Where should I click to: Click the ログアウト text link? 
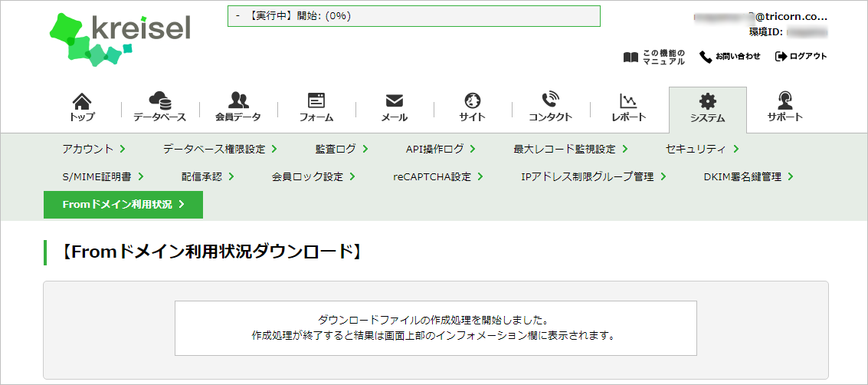(809, 57)
